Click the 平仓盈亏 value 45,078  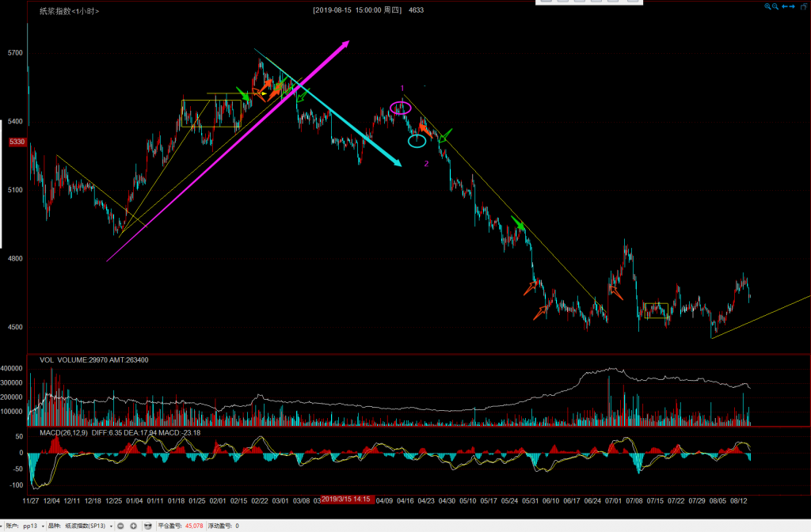(x=196, y=526)
